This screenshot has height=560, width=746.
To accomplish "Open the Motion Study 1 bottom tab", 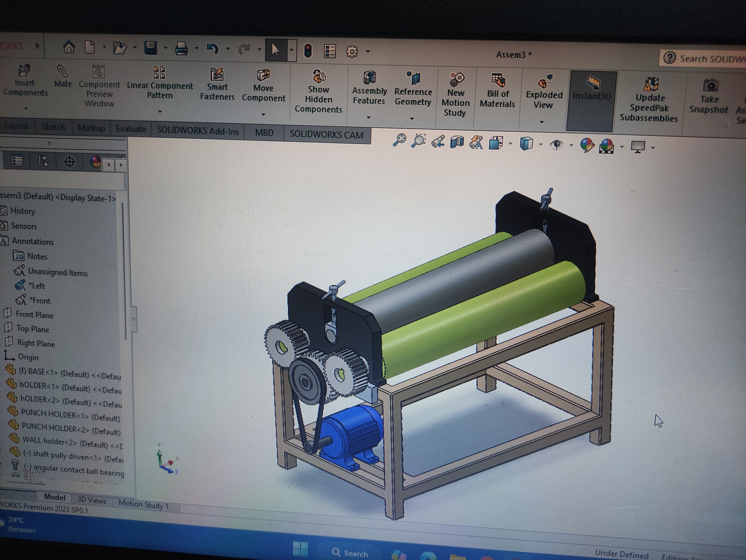I will (x=143, y=504).
